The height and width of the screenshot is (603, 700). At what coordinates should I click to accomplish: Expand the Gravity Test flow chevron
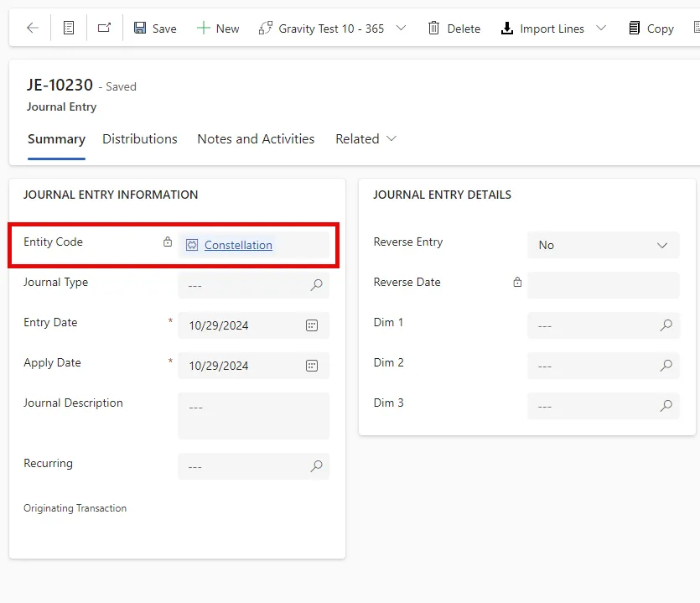[x=401, y=29]
